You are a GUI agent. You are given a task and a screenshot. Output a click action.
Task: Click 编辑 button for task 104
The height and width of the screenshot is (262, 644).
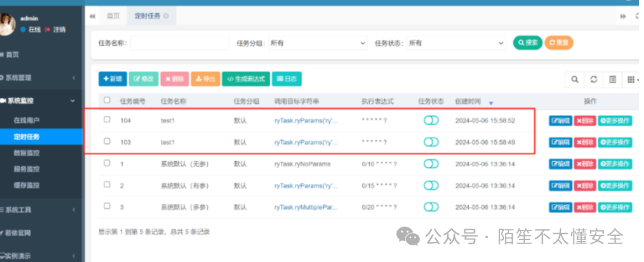[x=560, y=121]
